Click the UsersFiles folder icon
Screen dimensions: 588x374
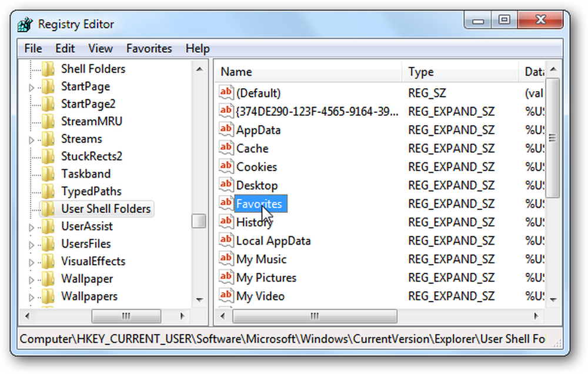(48, 244)
